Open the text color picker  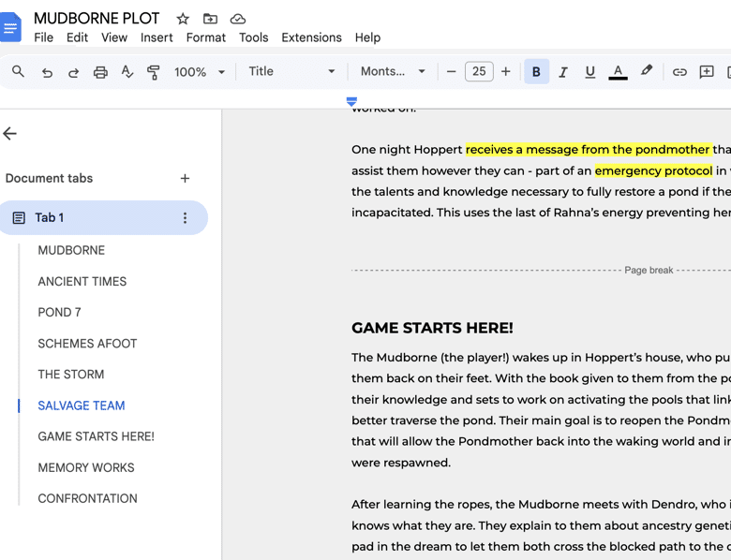pos(618,72)
